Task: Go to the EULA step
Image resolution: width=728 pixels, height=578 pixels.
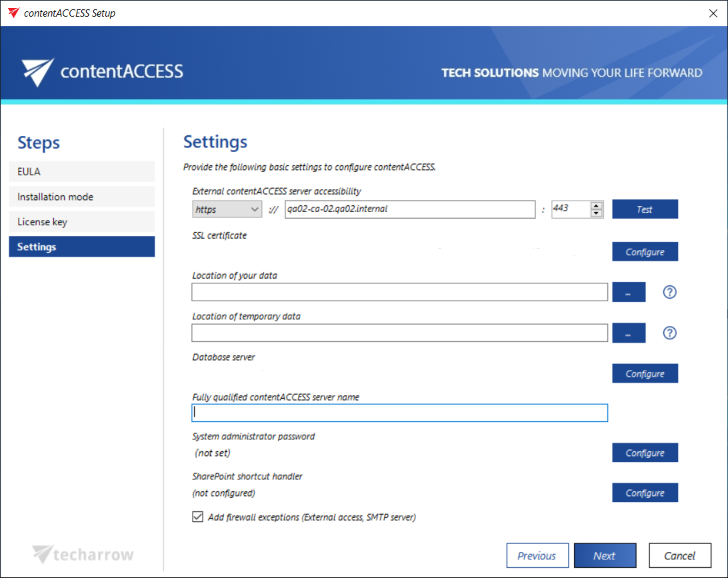Action: pyautogui.click(x=81, y=171)
